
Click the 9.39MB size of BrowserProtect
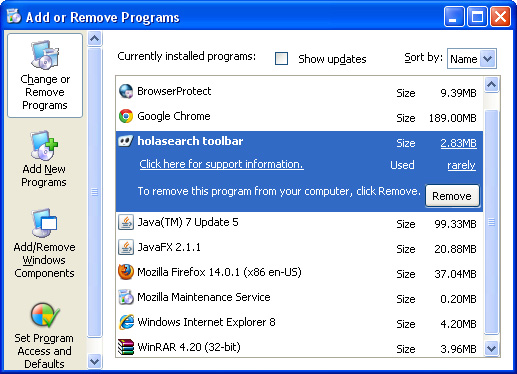pos(458,93)
